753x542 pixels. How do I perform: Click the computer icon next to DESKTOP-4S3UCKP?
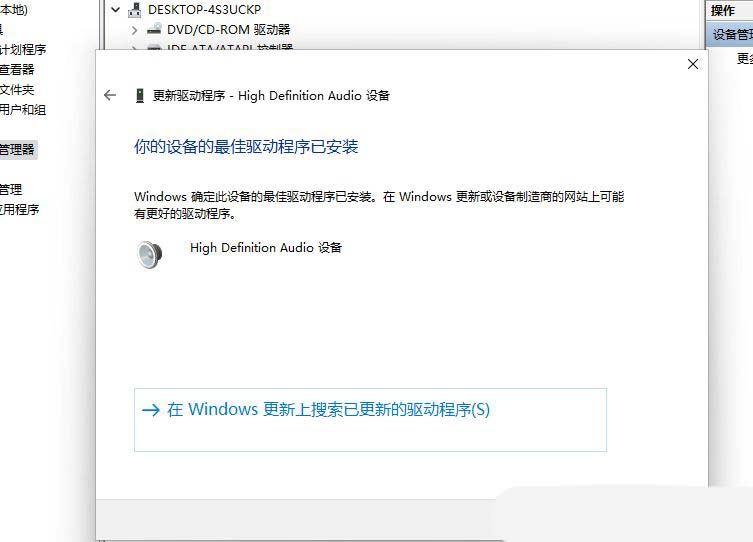(135, 10)
